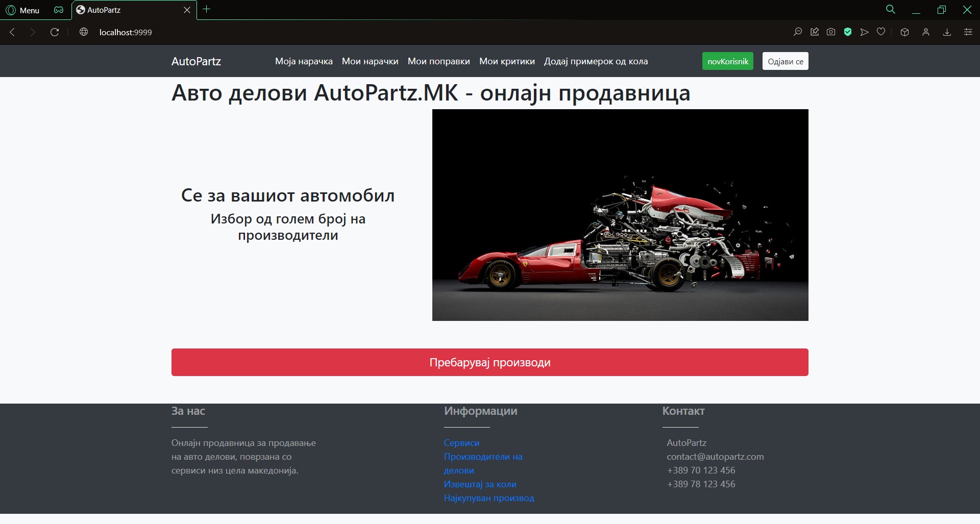Open the pinboard pin icon

(x=815, y=32)
